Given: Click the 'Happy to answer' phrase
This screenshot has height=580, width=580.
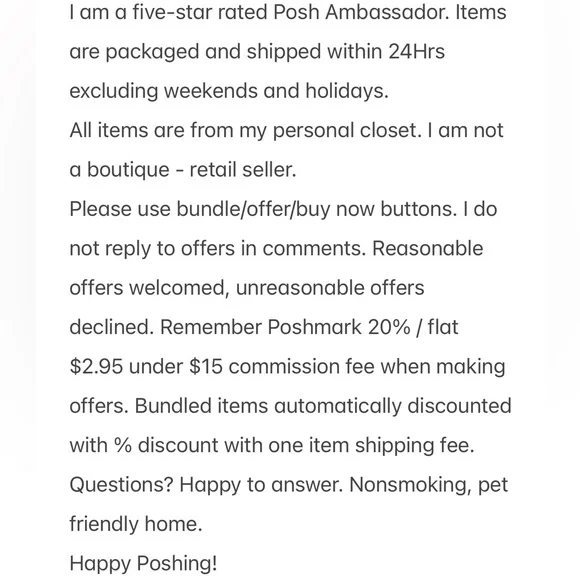Looking at the screenshot, I should pyautogui.click(x=261, y=485).
